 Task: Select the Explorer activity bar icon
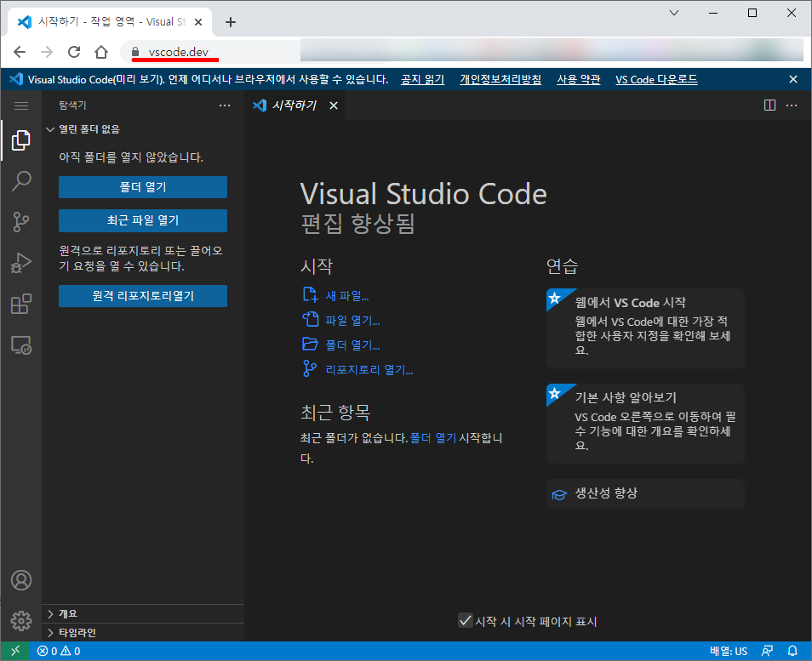[21, 140]
